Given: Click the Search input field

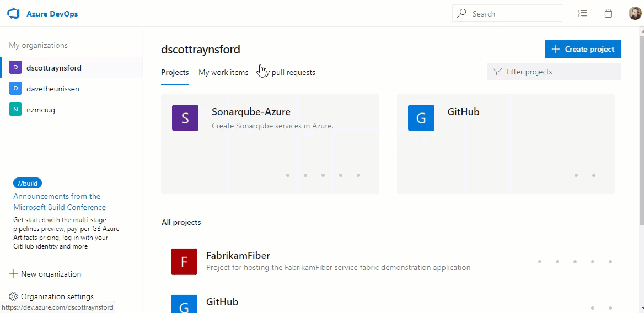Looking at the screenshot, I should (507, 14).
